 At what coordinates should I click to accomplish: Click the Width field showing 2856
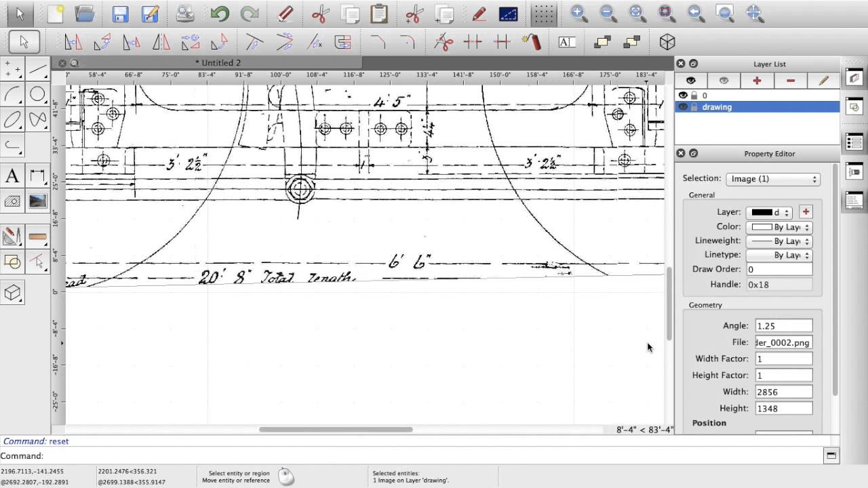[x=783, y=392]
